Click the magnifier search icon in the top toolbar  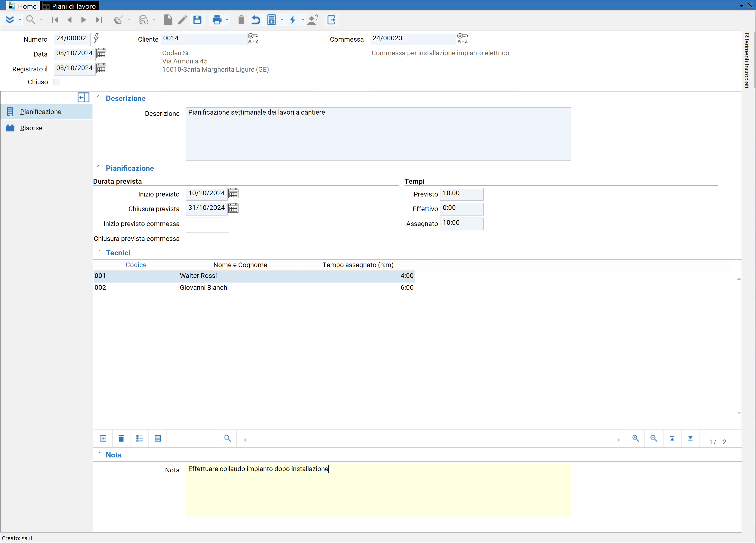coord(31,20)
